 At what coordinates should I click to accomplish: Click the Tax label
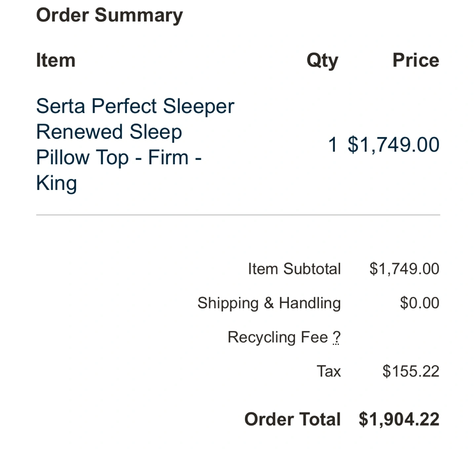pyautogui.click(x=329, y=371)
